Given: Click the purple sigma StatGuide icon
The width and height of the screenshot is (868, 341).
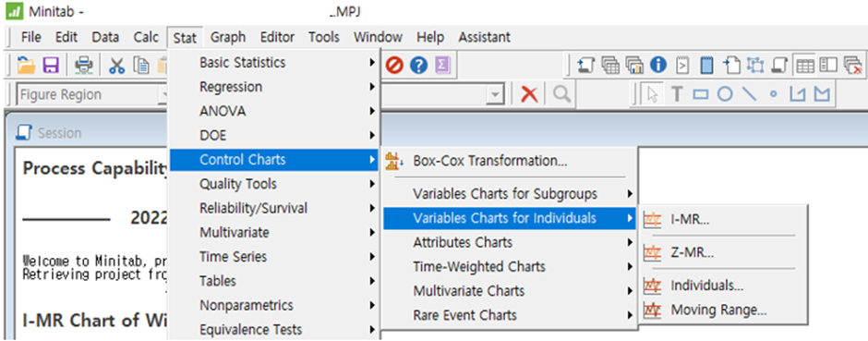Looking at the screenshot, I should (x=443, y=67).
